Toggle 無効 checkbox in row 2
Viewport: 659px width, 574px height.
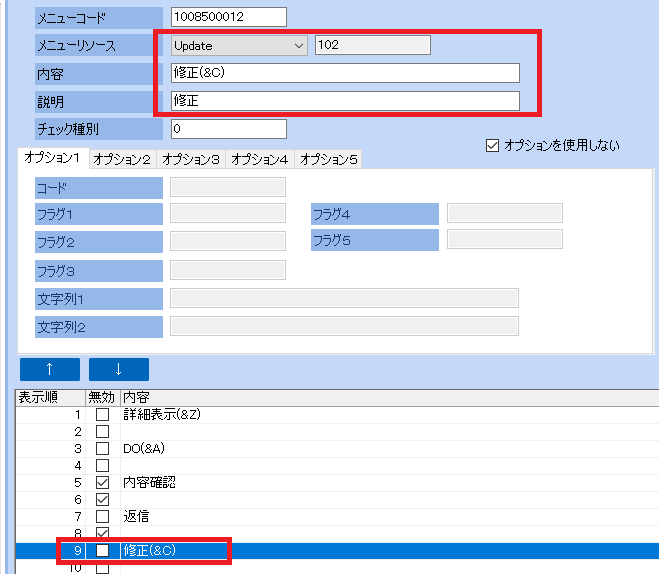click(103, 432)
